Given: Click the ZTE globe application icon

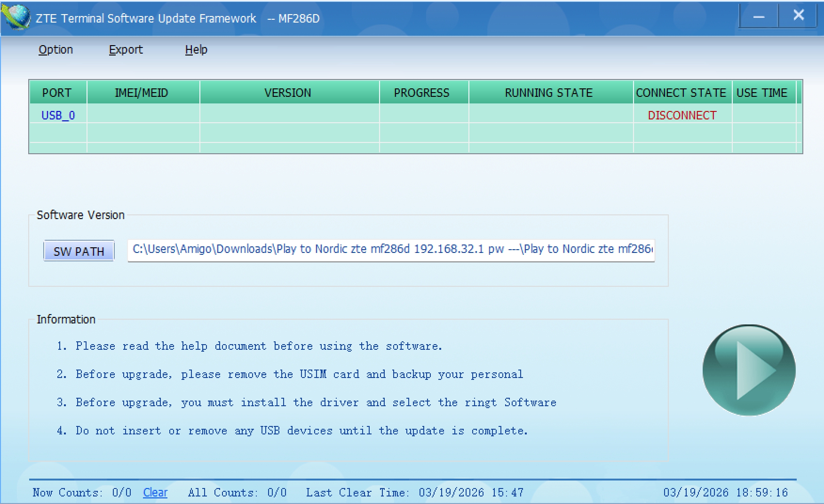Looking at the screenshot, I should 16,17.
